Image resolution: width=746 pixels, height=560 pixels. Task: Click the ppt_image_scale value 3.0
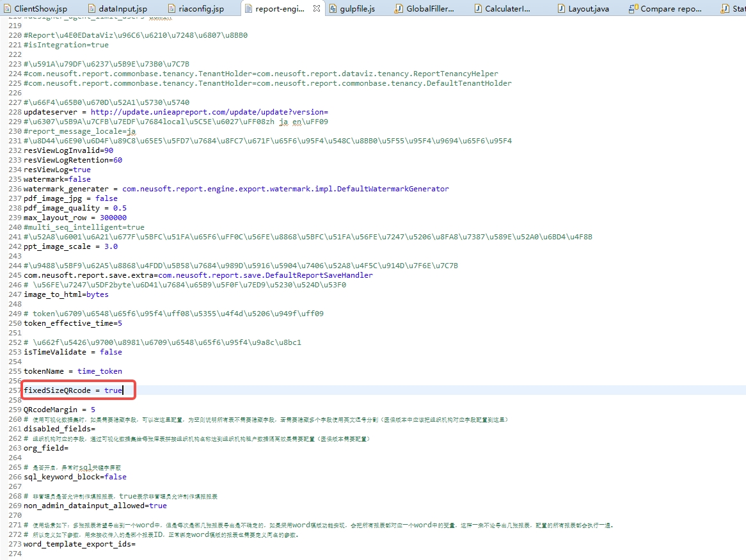click(111, 246)
